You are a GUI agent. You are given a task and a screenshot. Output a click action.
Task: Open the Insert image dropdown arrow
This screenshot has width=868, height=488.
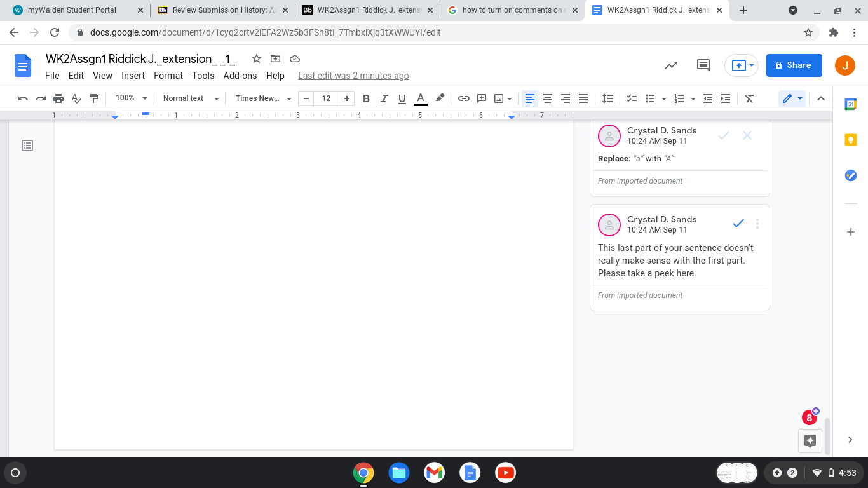click(510, 98)
